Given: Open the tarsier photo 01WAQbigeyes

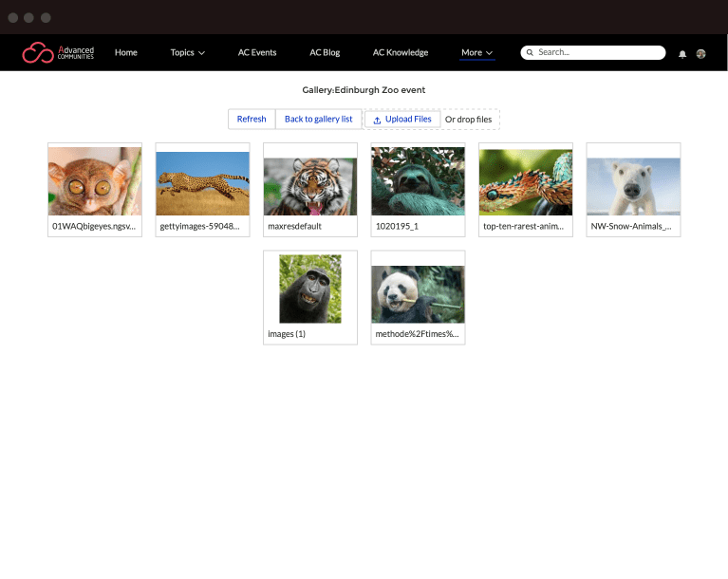Looking at the screenshot, I should coord(95,181).
